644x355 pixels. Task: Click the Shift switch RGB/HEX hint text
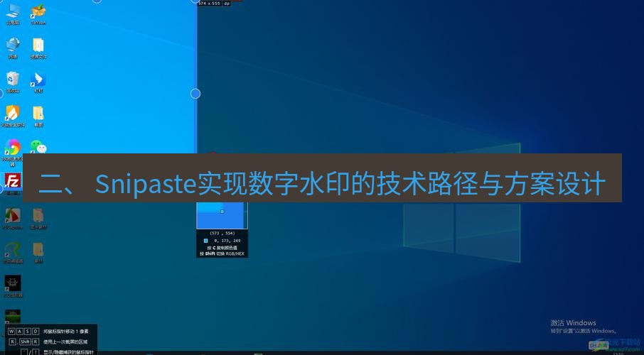tap(222, 253)
